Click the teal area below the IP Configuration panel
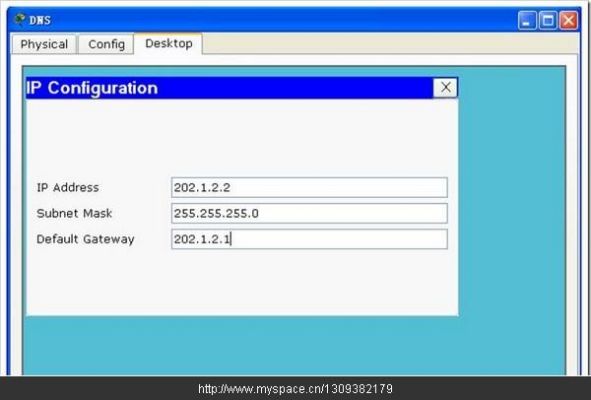Screen dimensions: 591x400 pyautogui.click(x=241, y=345)
